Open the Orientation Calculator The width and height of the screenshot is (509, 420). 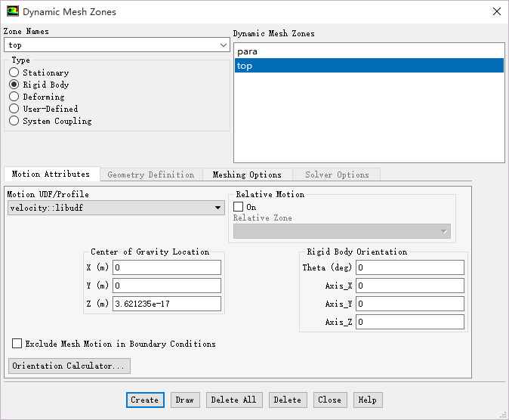[x=69, y=366]
